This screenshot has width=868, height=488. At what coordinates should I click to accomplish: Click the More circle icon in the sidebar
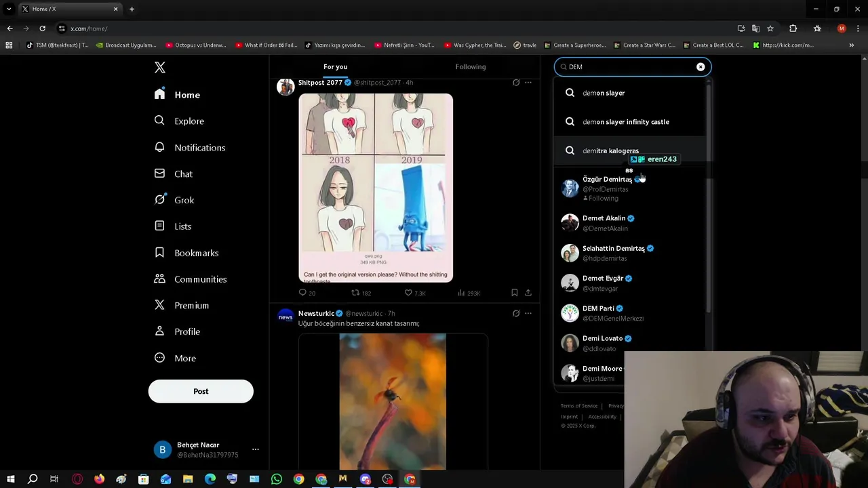click(x=159, y=358)
